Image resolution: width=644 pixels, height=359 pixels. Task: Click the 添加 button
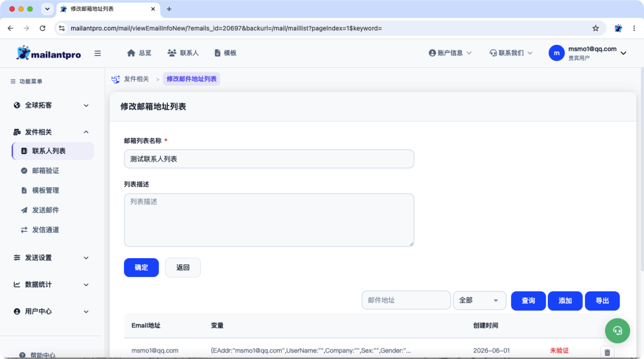pos(565,301)
